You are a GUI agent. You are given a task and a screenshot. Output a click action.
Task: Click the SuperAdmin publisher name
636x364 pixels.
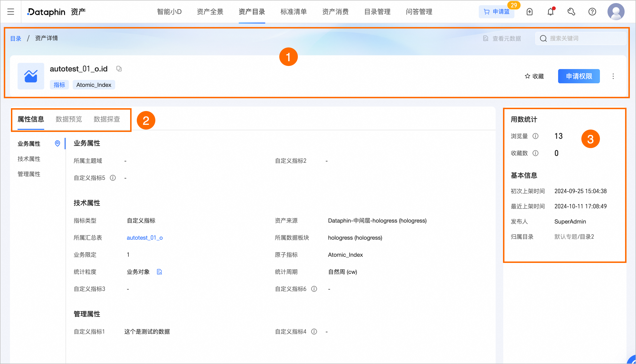click(570, 221)
